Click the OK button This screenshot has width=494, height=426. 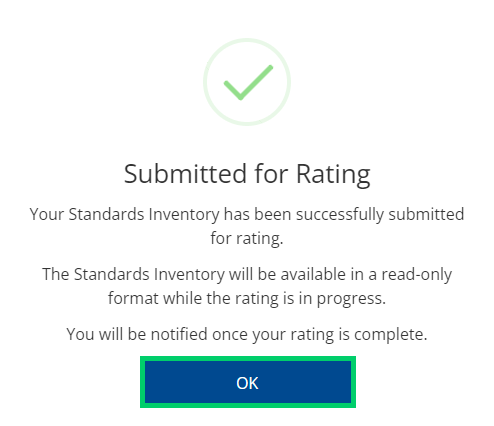pos(248,382)
